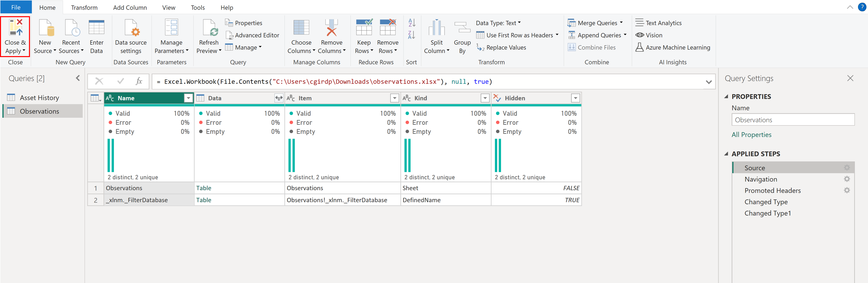Image resolution: width=868 pixels, height=283 pixels.
Task: Click the All Properties link
Action: coord(751,134)
